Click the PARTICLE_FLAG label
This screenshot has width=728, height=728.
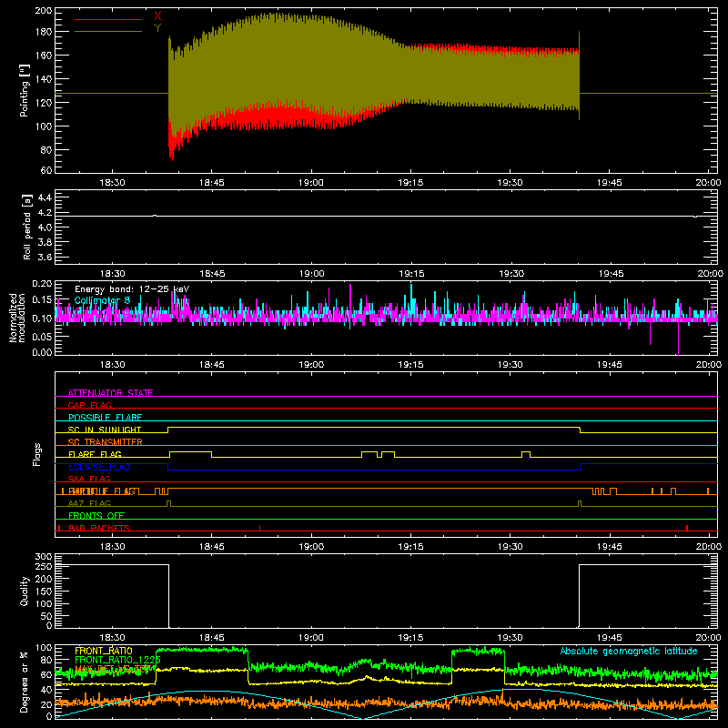102,491
